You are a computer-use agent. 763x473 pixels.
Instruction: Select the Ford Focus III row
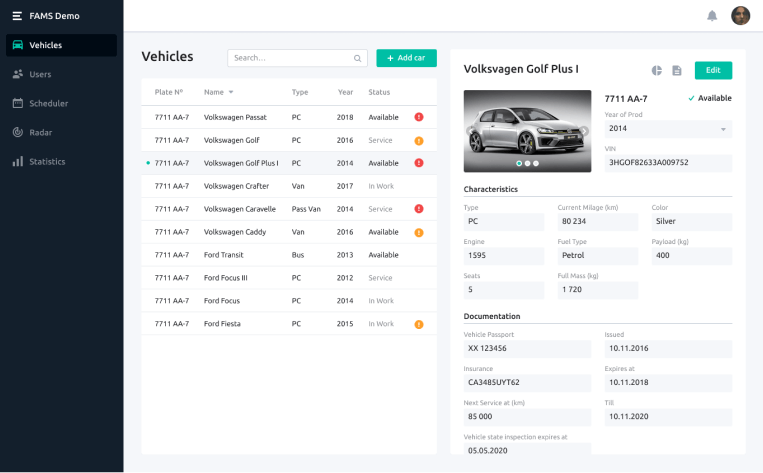tap(289, 278)
